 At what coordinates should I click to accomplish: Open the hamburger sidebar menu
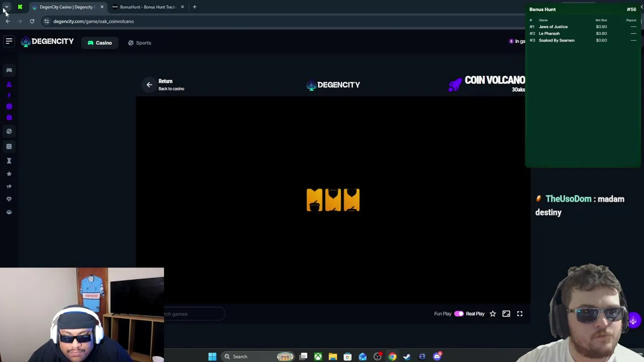pyautogui.click(x=9, y=41)
